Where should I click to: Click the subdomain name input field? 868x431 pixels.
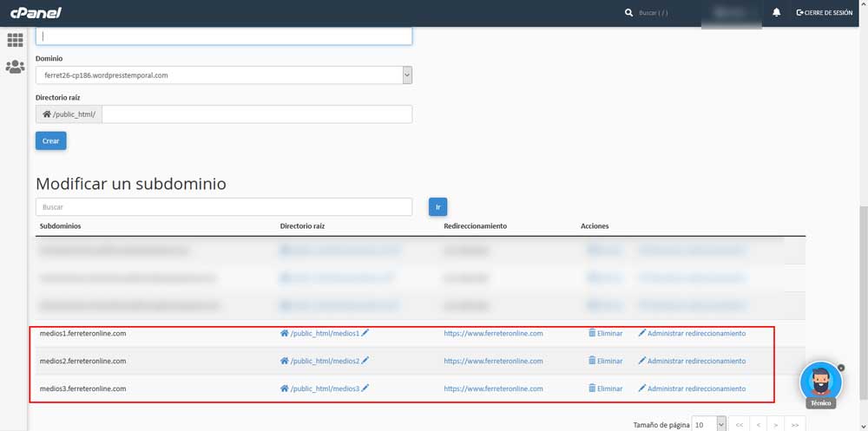pos(224,36)
